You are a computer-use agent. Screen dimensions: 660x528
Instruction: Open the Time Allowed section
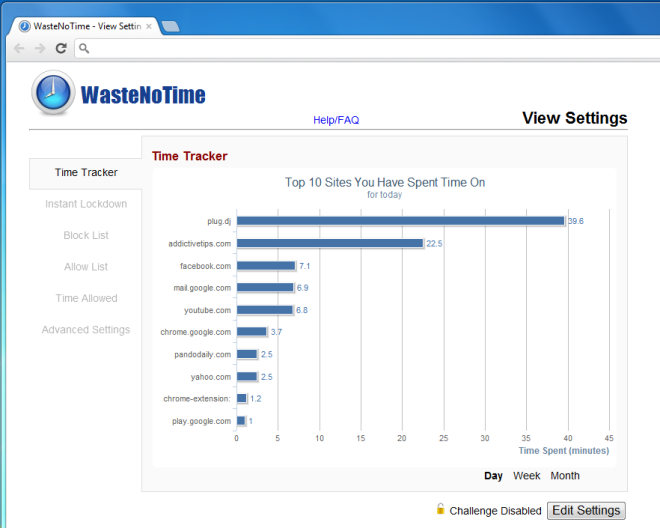click(x=86, y=298)
